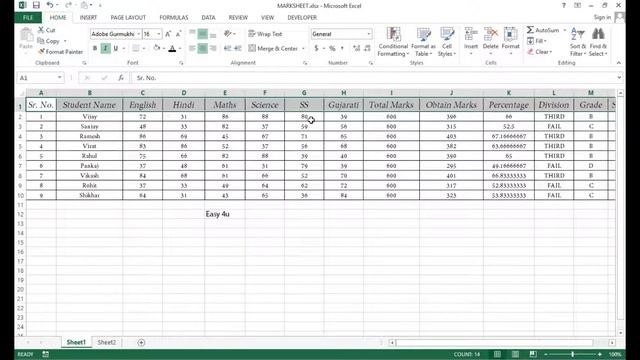This screenshot has width=640, height=360.
Task: Apply accounting dollar number format
Action: coord(316,48)
